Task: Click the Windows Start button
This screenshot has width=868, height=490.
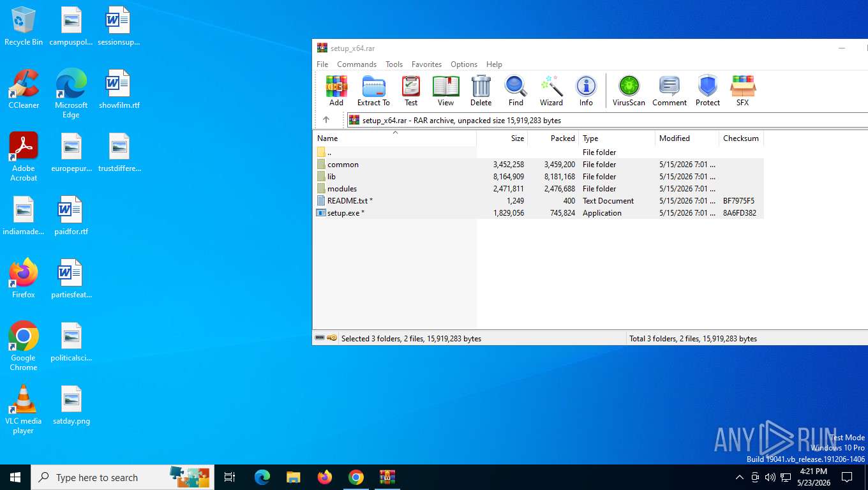Action: [15, 477]
